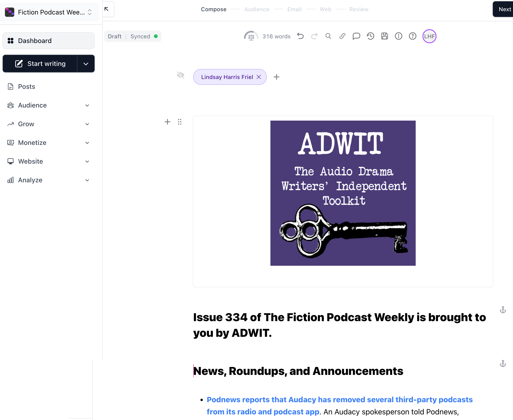Click the redo arrow icon
Image resolution: width=513 pixels, height=420 pixels.
(x=314, y=36)
